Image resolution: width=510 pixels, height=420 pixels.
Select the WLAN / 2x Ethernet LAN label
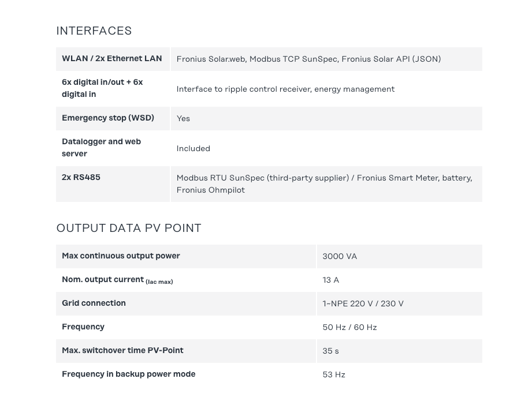(x=112, y=58)
